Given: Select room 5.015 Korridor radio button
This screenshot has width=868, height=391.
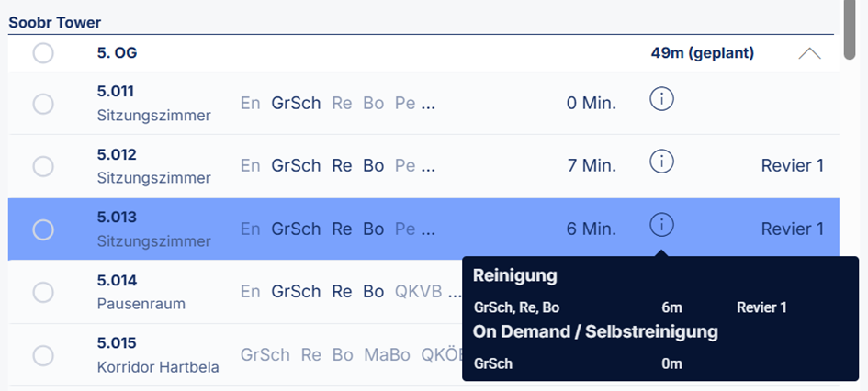Looking at the screenshot, I should coord(43,355).
